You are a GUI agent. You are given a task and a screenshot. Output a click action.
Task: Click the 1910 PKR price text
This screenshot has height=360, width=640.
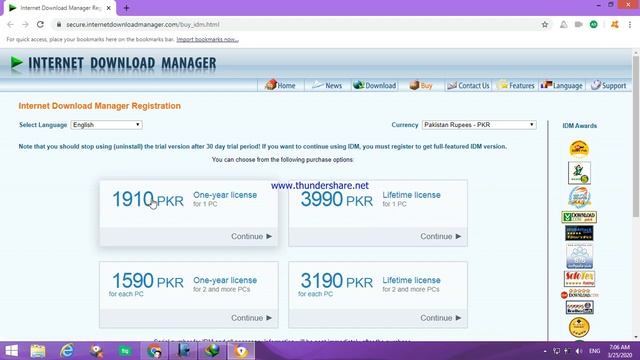coord(148,200)
